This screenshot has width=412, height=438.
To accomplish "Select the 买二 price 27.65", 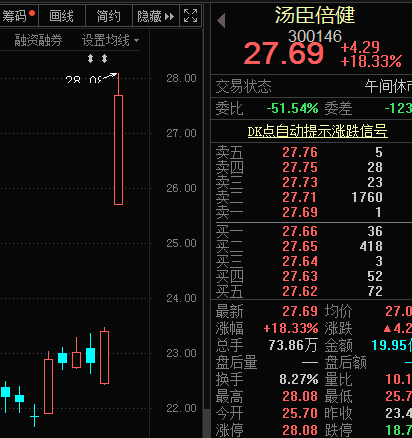I will [300, 246].
